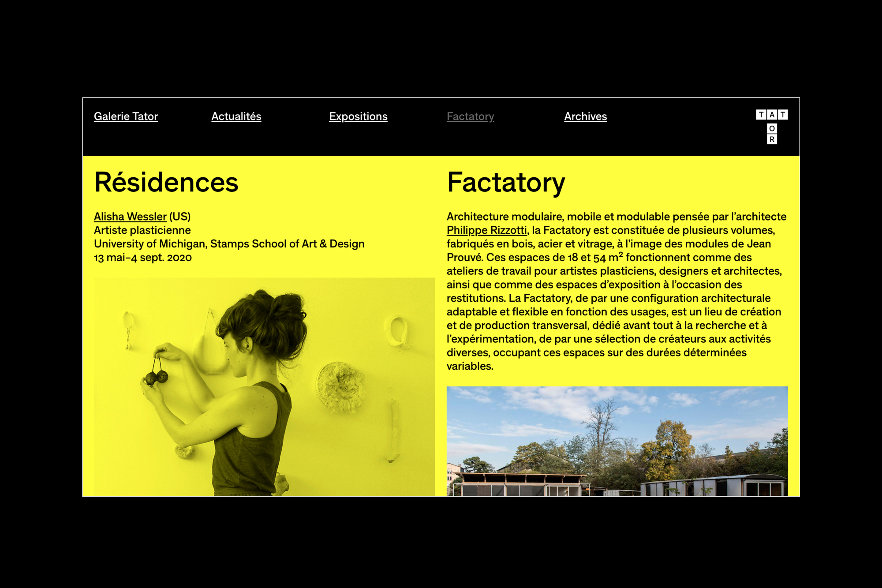Open the Philippe Rizzotti link
Viewport: 882px width, 588px height.
point(486,230)
